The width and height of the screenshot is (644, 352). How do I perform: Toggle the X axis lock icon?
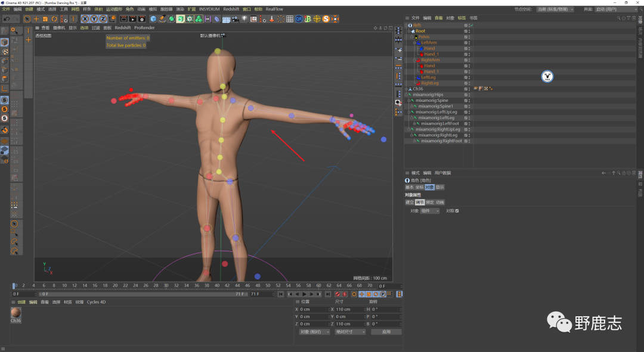85,19
